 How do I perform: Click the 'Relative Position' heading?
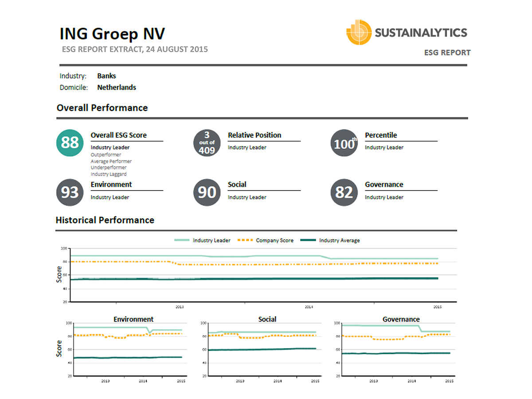tap(254, 135)
